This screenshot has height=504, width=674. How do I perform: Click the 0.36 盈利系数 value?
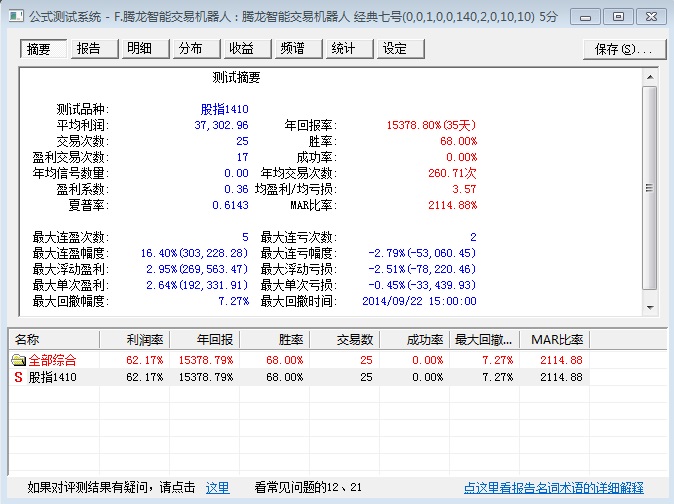click(236, 189)
